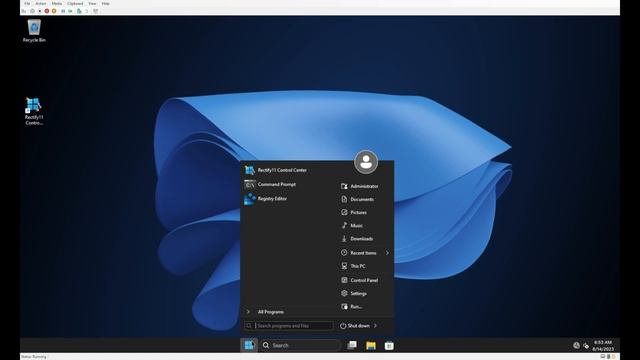Click the red Shut Down icon in the VM toolbar
640x360 pixels.
point(47,11)
